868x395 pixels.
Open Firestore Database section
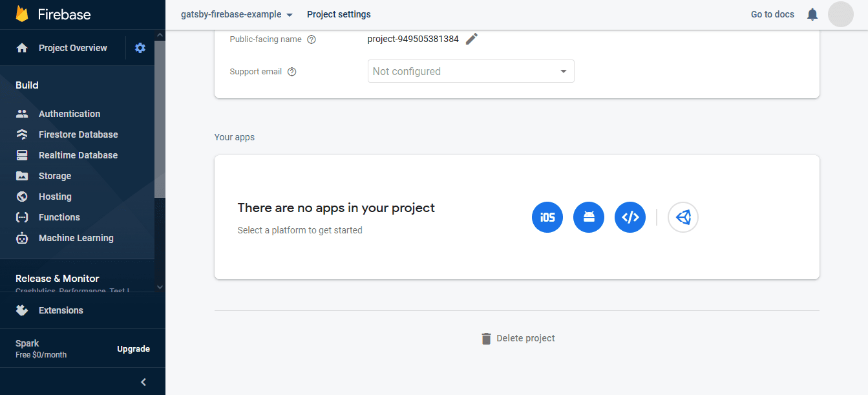pyautogui.click(x=78, y=134)
